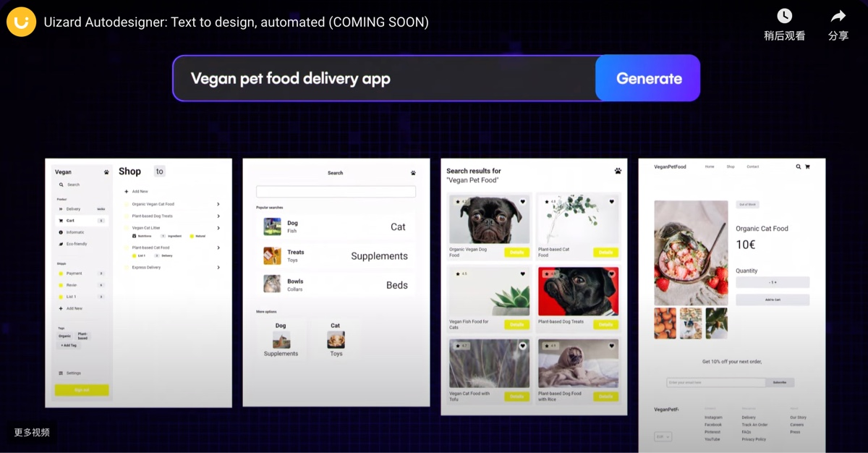Open the Our Story link
The height and width of the screenshot is (453, 868).
799,418
